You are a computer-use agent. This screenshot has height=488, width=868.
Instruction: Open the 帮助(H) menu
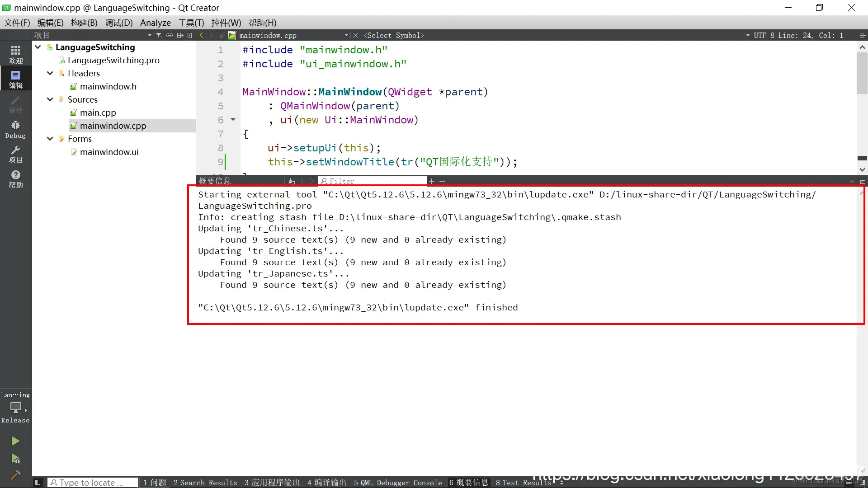click(262, 23)
